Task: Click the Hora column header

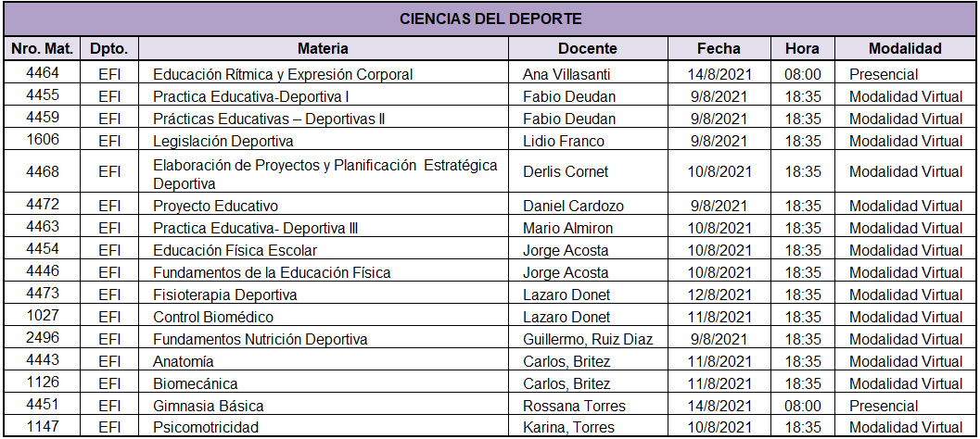Action: coord(803,49)
